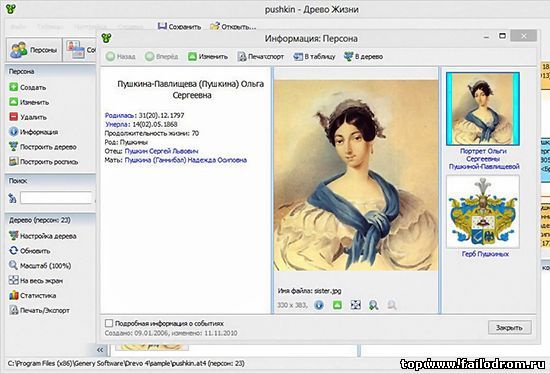Click the Поиск search input field
The image size is (550, 374).
[x=56, y=198]
